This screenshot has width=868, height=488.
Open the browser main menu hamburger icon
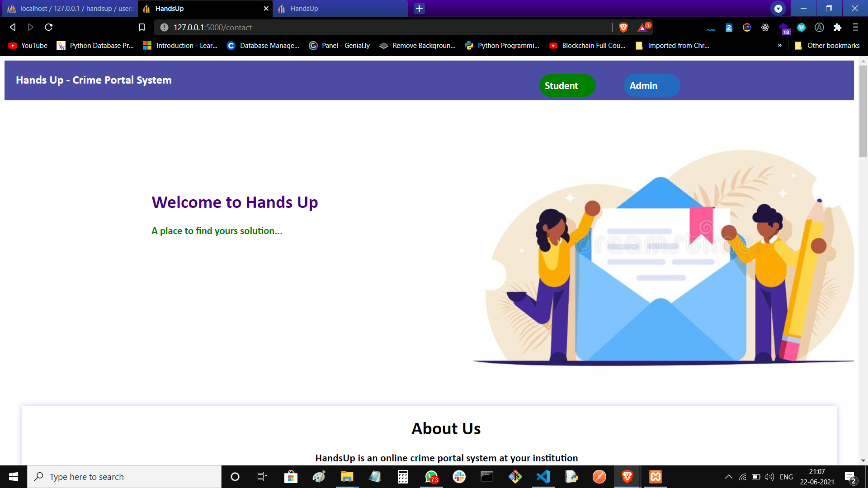coord(855,28)
